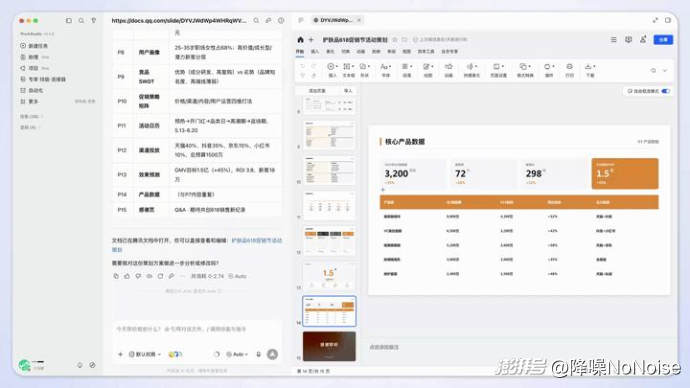Image resolution: width=690 pixels, height=388 pixels.
Task: Open the comment bubble toolbar dropdown
Action: point(549,70)
